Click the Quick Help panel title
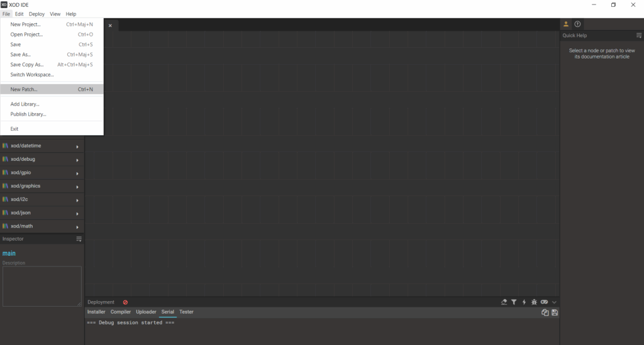Image resolution: width=644 pixels, height=345 pixels. pyautogui.click(x=575, y=35)
